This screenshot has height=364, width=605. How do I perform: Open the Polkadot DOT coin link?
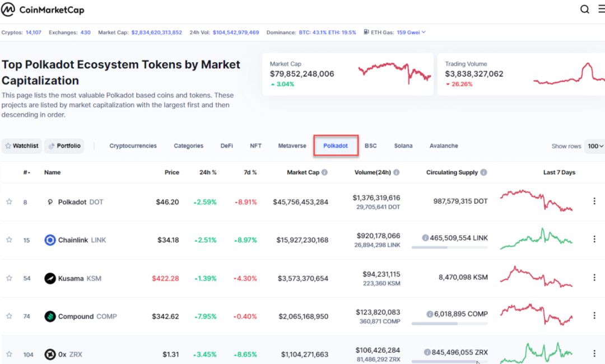coord(81,202)
